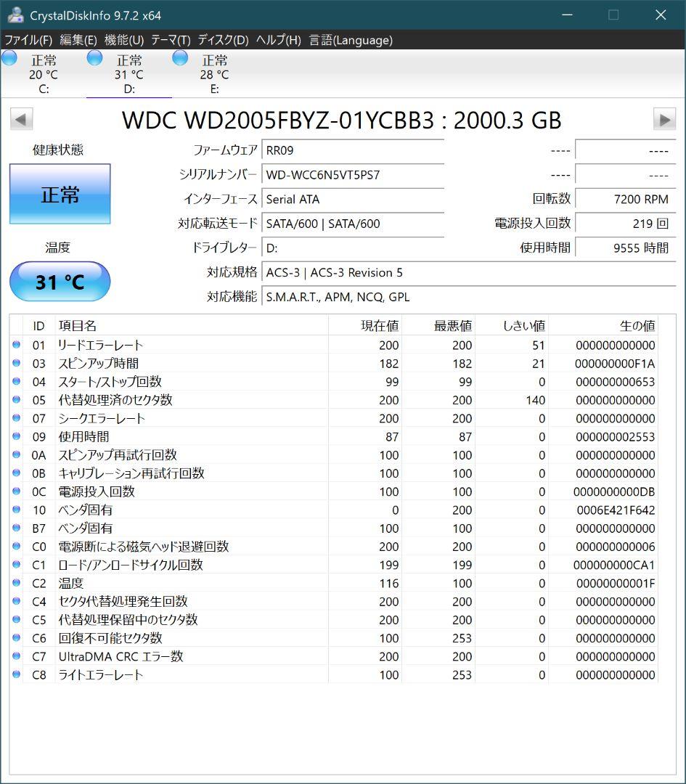Open the ファイル(F) menu
Viewport: 686px width, 784px height.
(28, 40)
